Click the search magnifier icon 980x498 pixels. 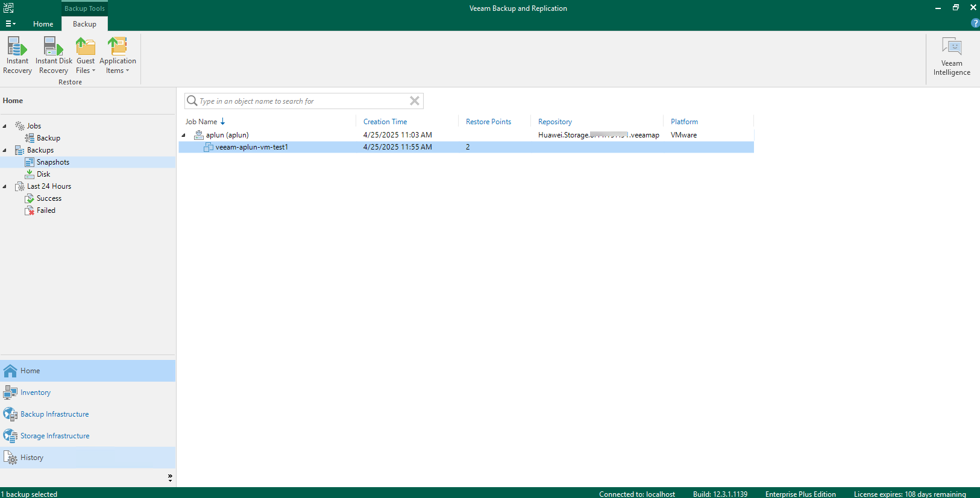(x=192, y=101)
